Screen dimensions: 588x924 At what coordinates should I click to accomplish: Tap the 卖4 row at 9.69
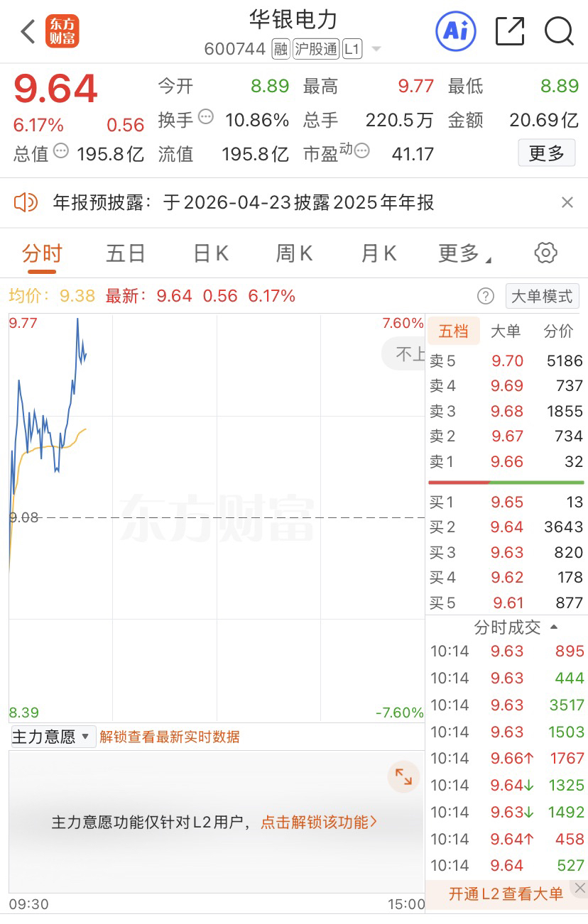tap(506, 386)
